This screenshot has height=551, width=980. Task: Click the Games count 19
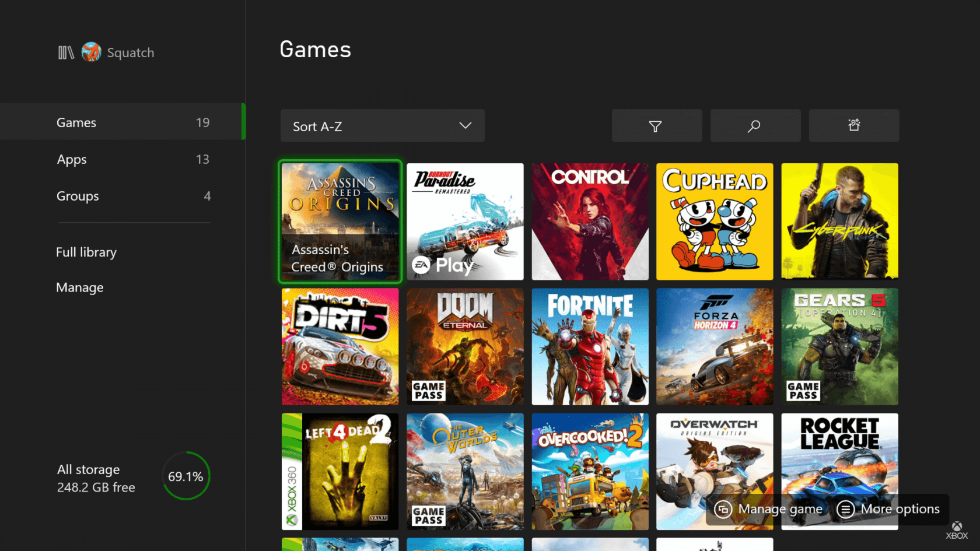pos(202,122)
